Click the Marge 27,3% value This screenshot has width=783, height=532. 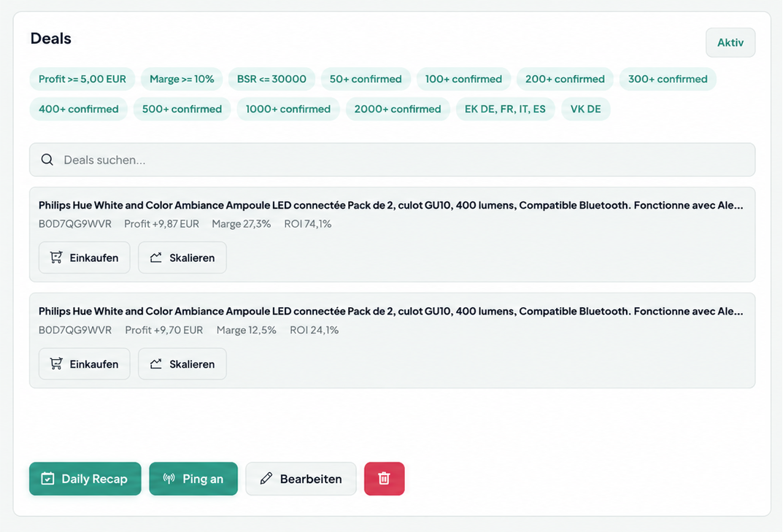242,224
